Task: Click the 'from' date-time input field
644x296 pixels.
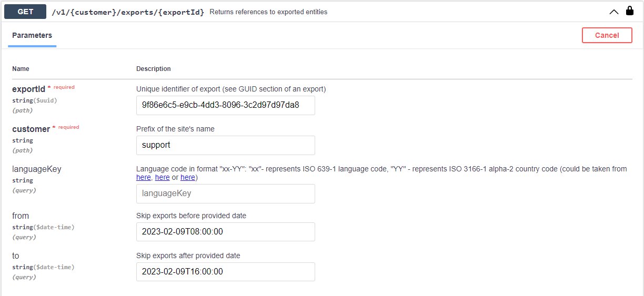Action: [225, 232]
